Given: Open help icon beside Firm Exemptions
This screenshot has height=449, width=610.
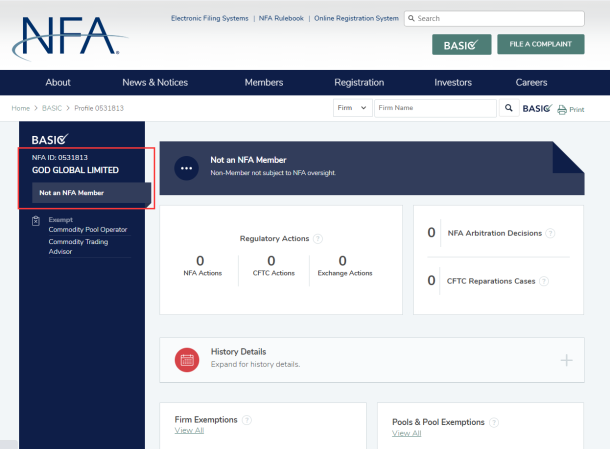Looking at the screenshot, I should pyautogui.click(x=247, y=420).
